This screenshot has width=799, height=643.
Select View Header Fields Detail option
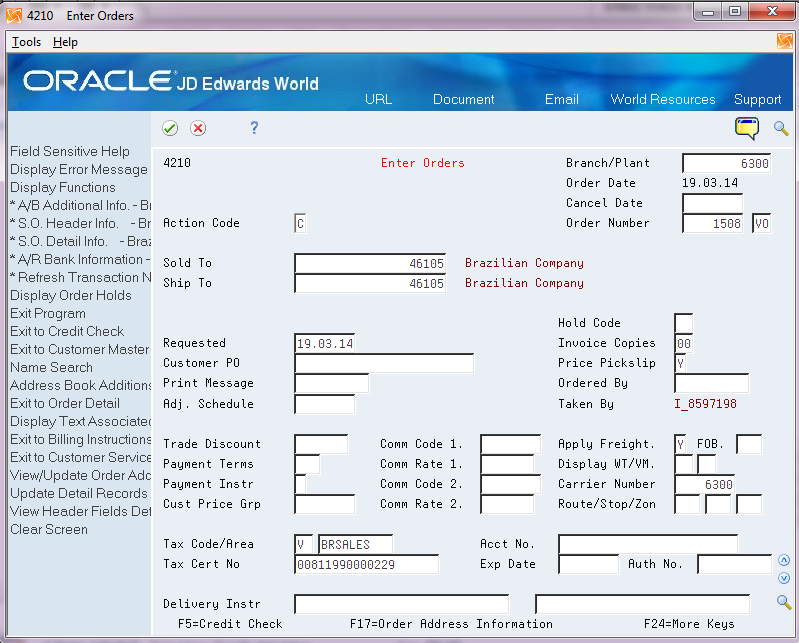(x=81, y=511)
